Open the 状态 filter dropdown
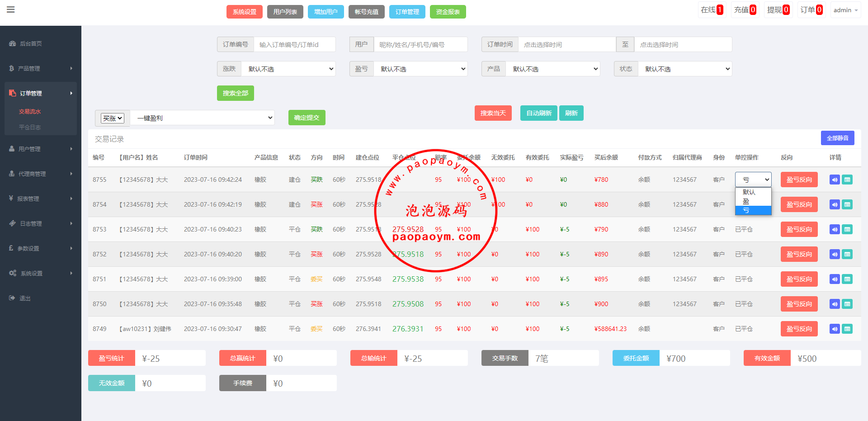 click(x=684, y=69)
